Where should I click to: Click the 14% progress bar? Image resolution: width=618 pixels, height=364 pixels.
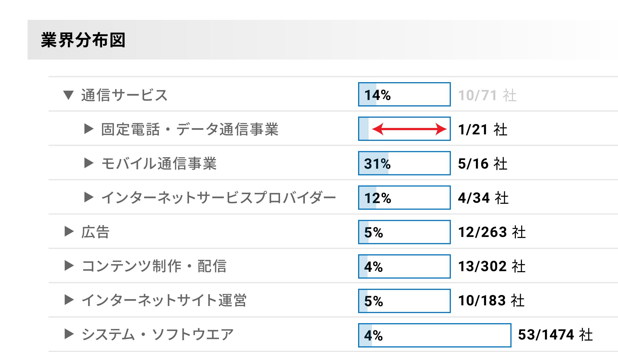click(x=404, y=94)
